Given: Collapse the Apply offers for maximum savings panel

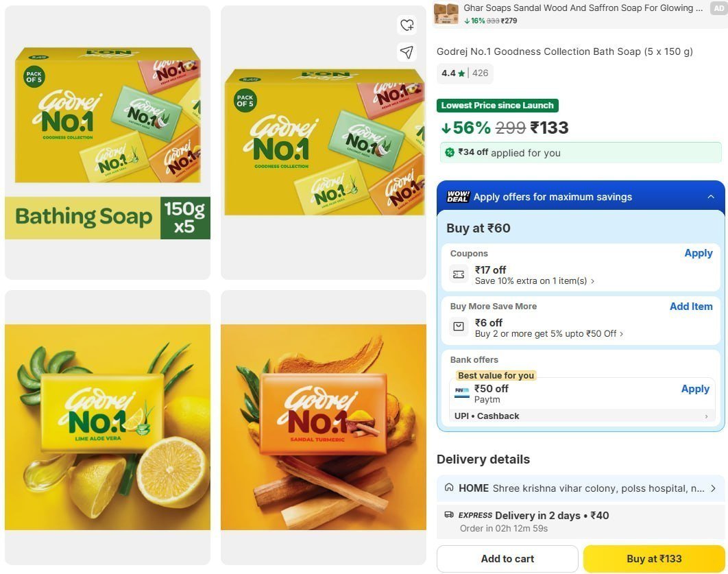Looking at the screenshot, I should [711, 197].
